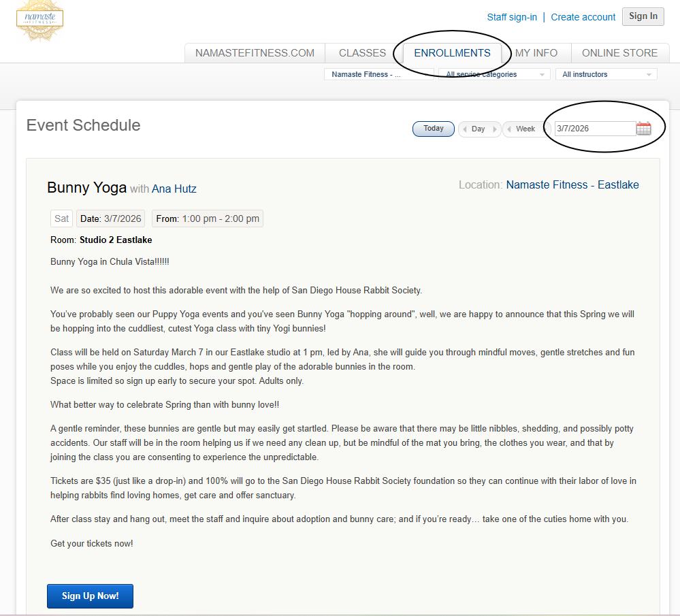Go to previous week arrow

[x=509, y=129]
